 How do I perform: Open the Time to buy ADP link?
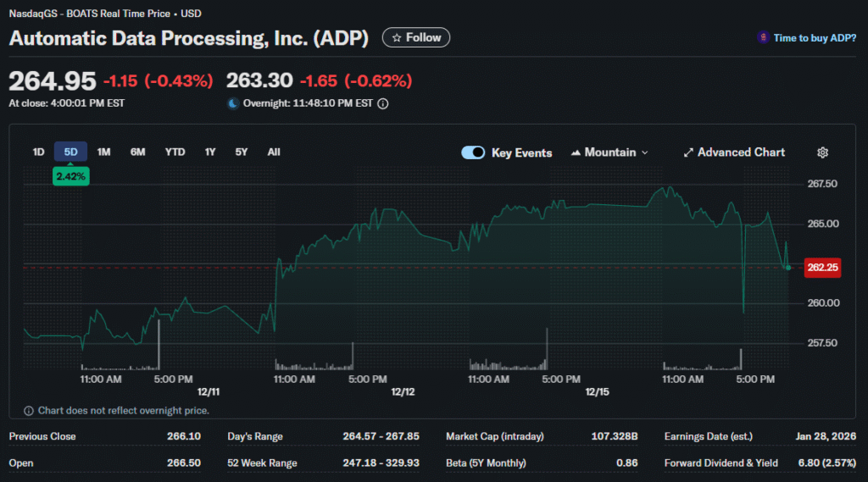coord(815,38)
